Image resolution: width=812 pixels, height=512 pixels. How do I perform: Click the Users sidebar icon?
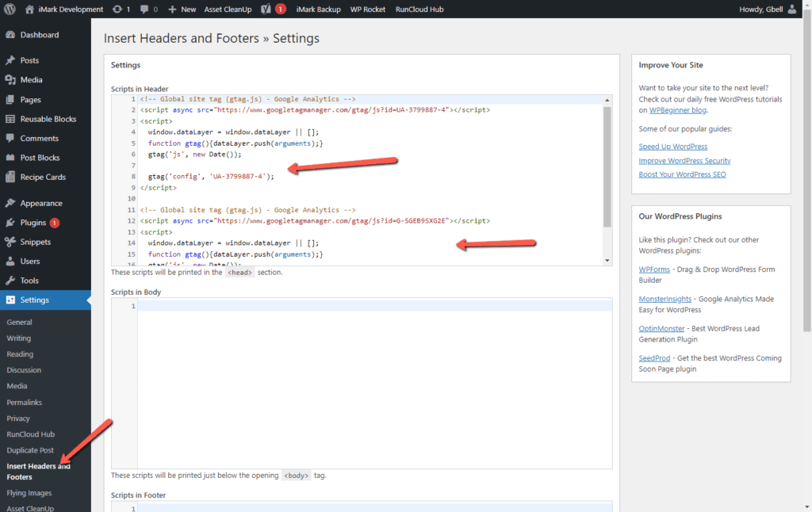click(x=10, y=261)
